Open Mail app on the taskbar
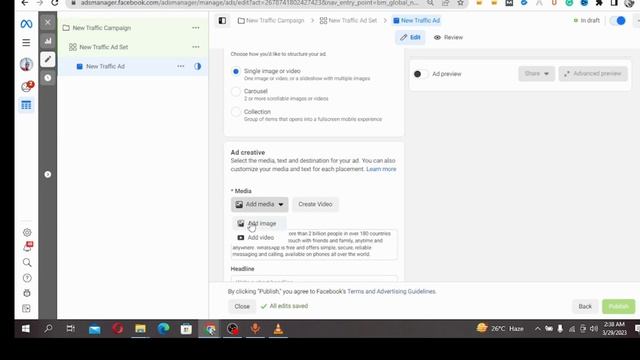 [x=94, y=329]
